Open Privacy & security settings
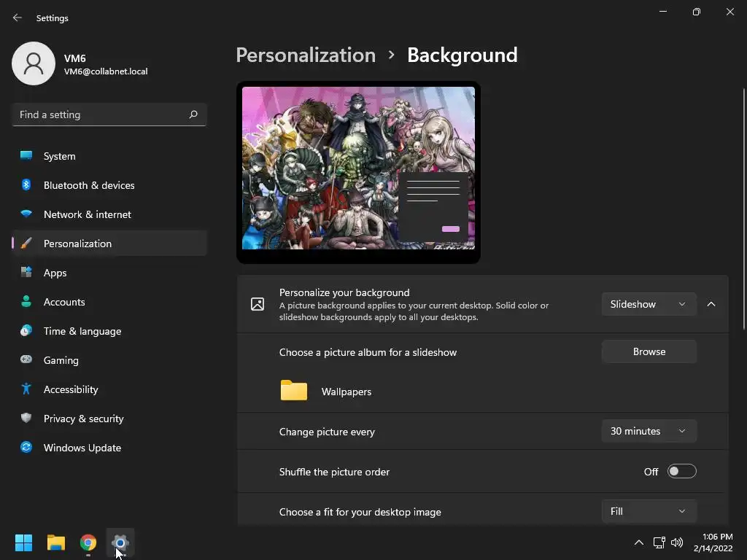Viewport: 747px width, 560px height. pos(109,418)
